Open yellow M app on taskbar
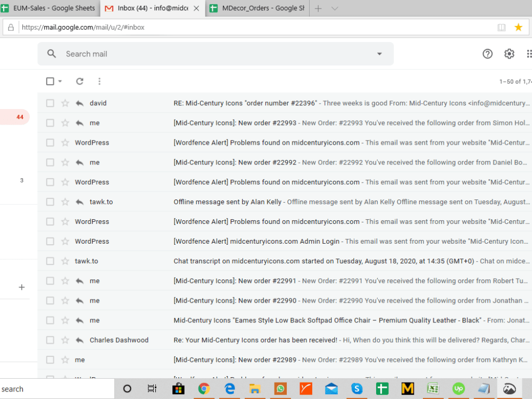Viewport: 532px width, 399px height. coord(408,389)
